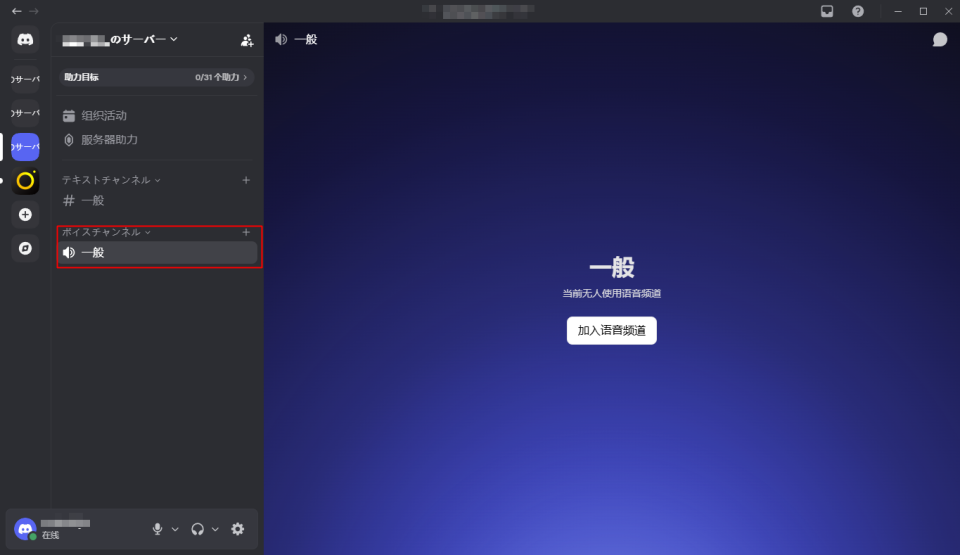The width and height of the screenshot is (960, 555).
Task: Click the invite people icon
Action: pos(247,40)
